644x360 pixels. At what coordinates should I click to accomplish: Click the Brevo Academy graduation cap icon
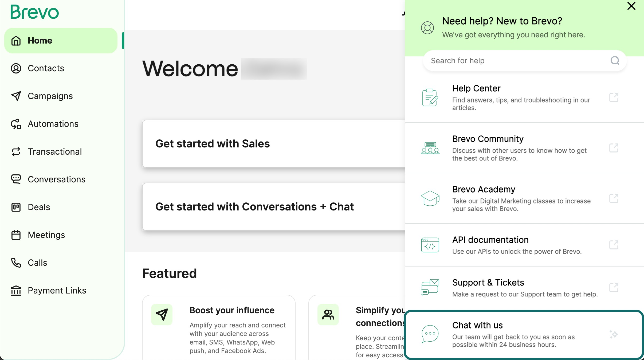tap(430, 198)
